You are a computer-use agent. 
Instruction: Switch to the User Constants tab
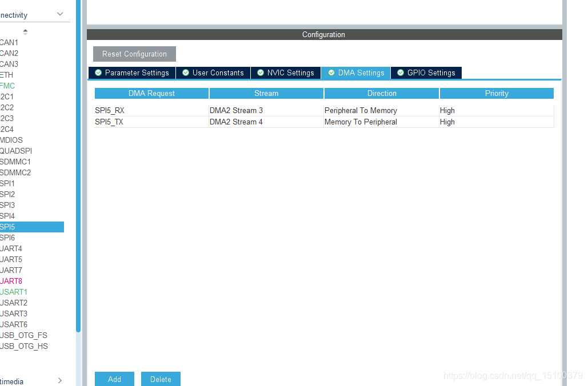point(213,73)
